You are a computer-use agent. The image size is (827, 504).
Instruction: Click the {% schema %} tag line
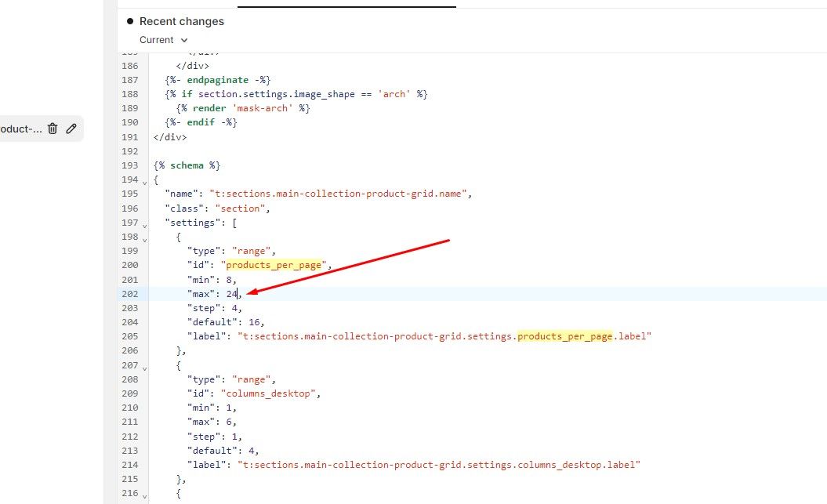187,165
